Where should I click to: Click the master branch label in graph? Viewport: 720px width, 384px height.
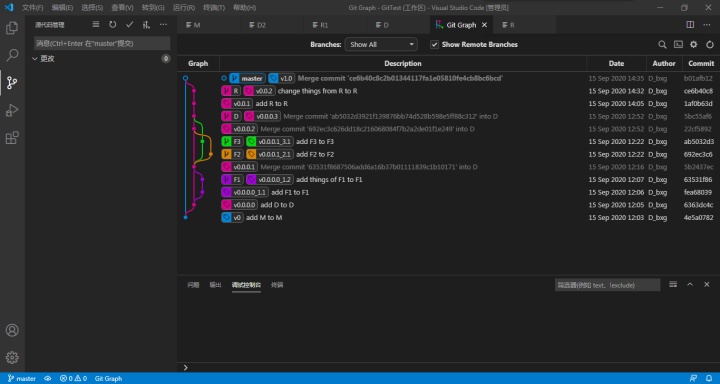click(248, 79)
